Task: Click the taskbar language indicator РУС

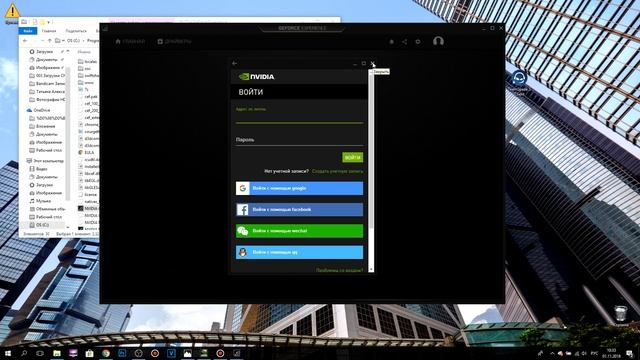Action: click(x=594, y=353)
